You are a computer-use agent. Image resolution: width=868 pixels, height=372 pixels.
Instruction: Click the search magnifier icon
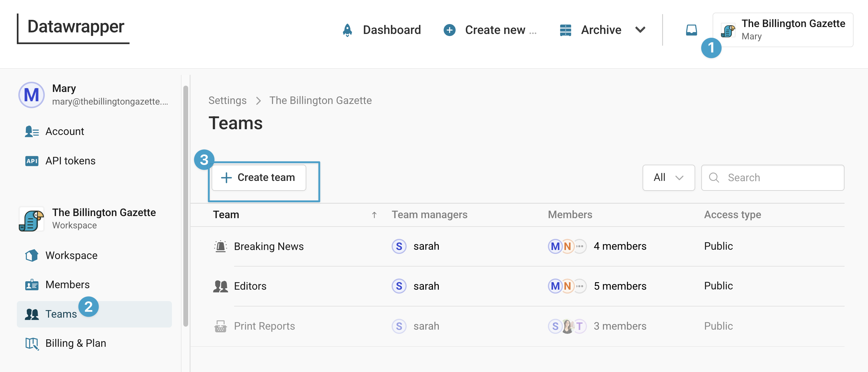pyautogui.click(x=714, y=178)
